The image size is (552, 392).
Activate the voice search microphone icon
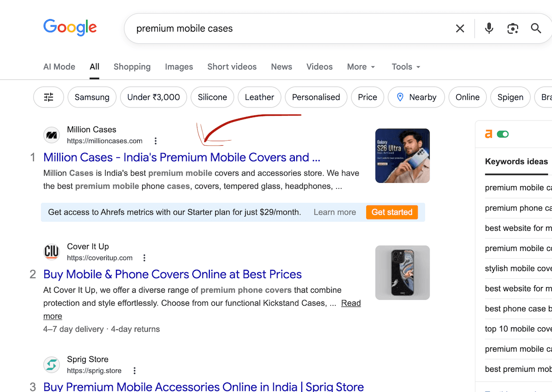[x=489, y=28]
